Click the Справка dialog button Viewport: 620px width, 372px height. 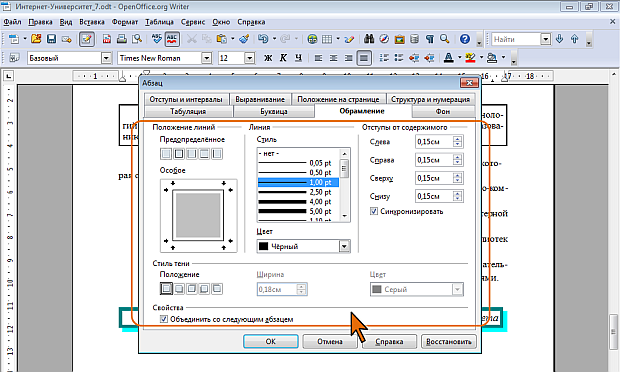[389, 342]
